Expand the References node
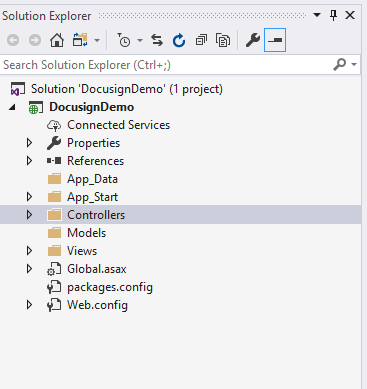Viewport: 367px width, 389px height. (x=29, y=161)
